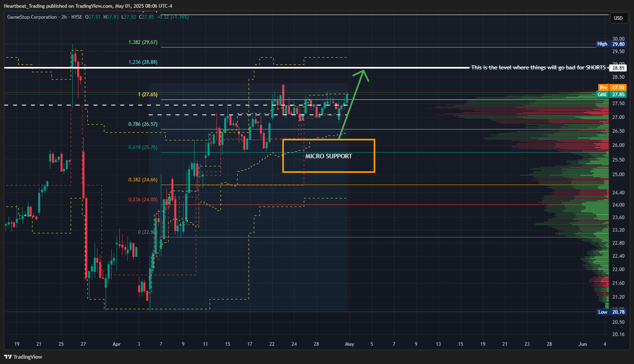Click the 25 date on time axis
Screen dimensions: 634x364
tap(61, 344)
